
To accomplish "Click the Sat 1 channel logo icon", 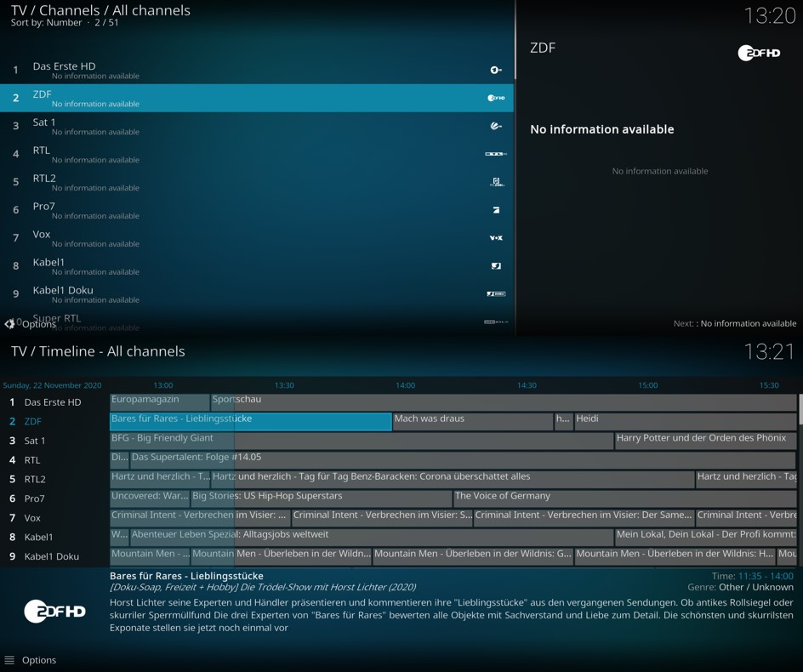I will tap(496, 126).
